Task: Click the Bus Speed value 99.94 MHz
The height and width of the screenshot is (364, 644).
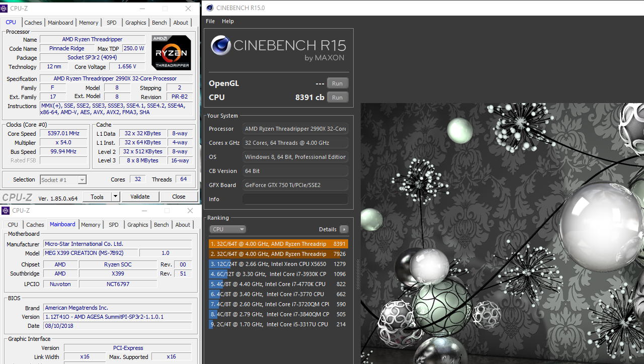Action: click(x=63, y=152)
